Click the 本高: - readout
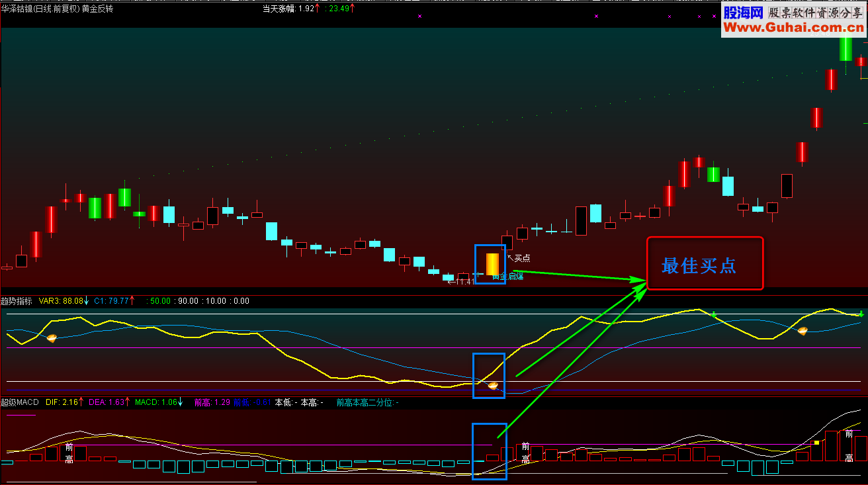The height and width of the screenshot is (485, 868). 312,402
